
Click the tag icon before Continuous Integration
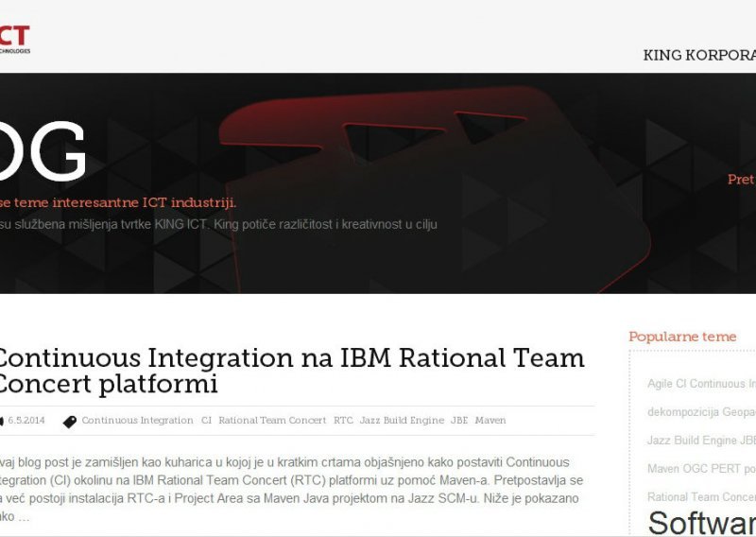click(70, 422)
